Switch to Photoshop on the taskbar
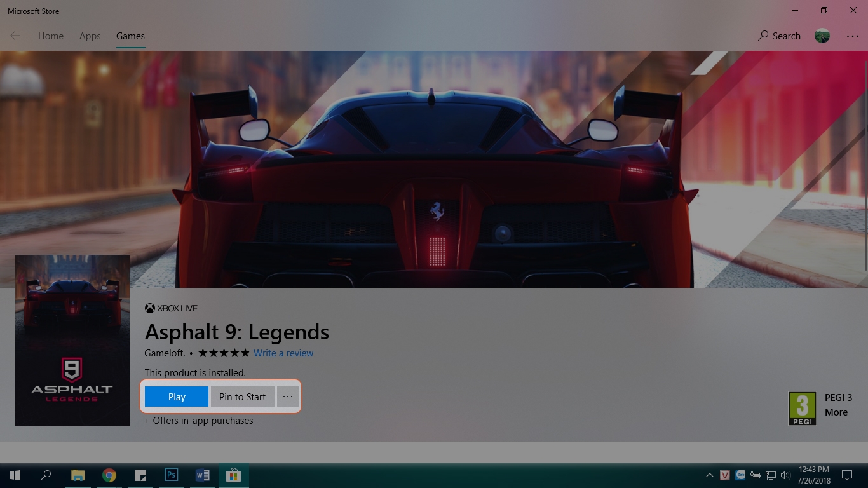 [x=171, y=475]
